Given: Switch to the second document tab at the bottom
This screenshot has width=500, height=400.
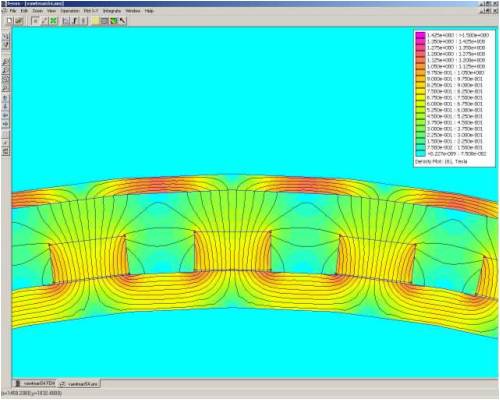Looking at the screenshot, I should click(79, 384).
